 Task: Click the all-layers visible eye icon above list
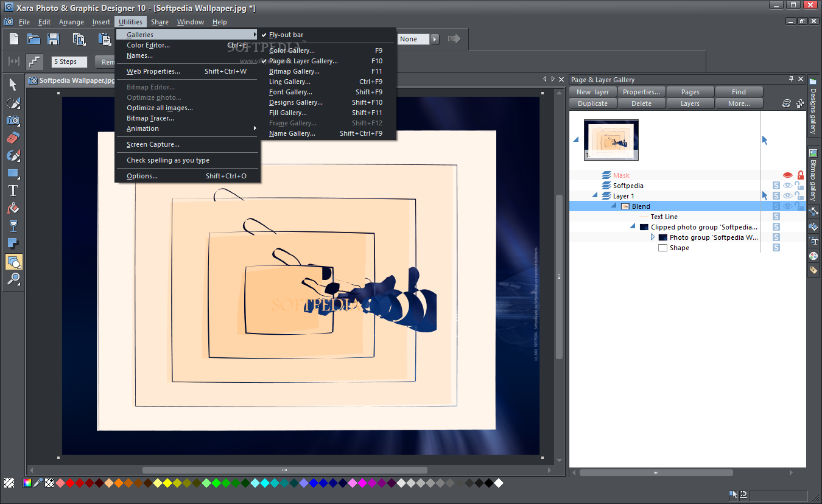point(787,103)
